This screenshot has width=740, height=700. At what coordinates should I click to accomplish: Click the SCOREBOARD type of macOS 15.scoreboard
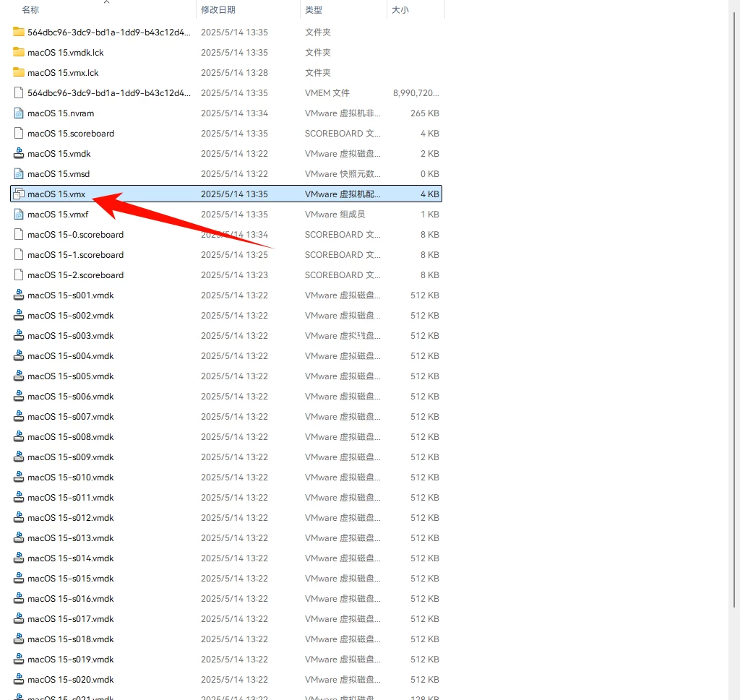point(343,134)
